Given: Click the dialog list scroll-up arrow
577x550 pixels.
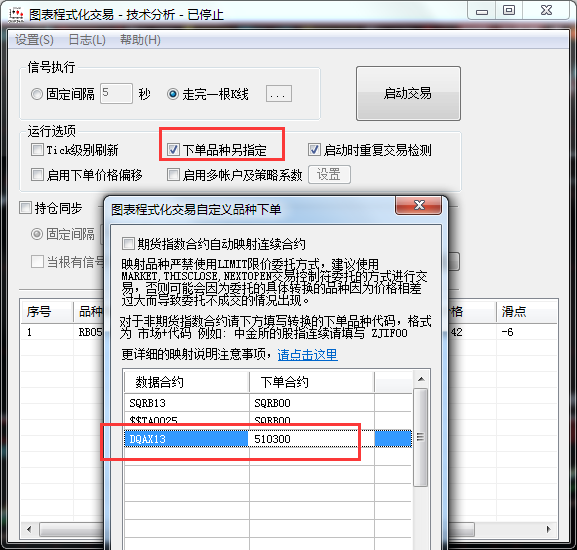Looking at the screenshot, I should [421, 379].
